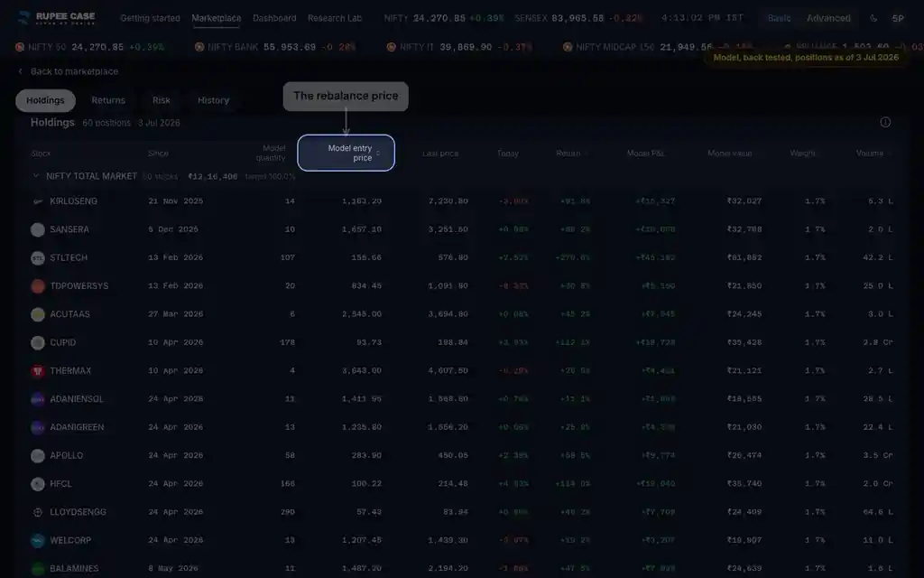924x578 pixels.
Task: Click the SANSERA stock logo
Action: (x=38, y=229)
